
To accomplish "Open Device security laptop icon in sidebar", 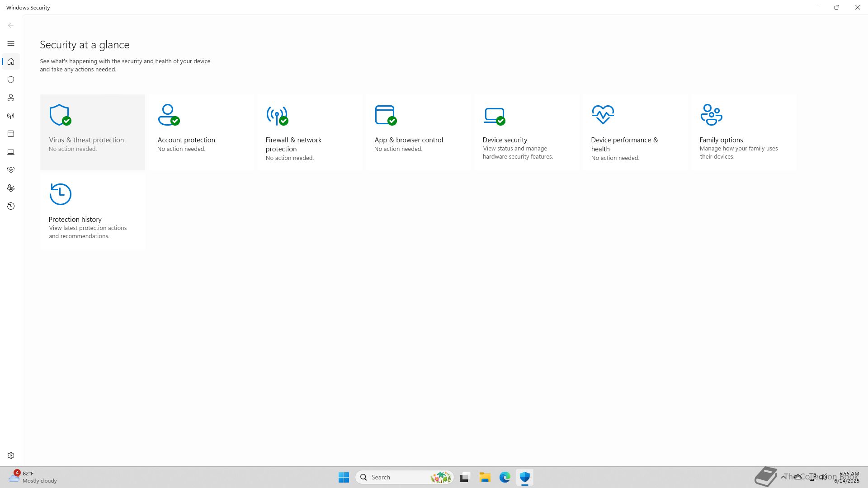I will pos(11,152).
